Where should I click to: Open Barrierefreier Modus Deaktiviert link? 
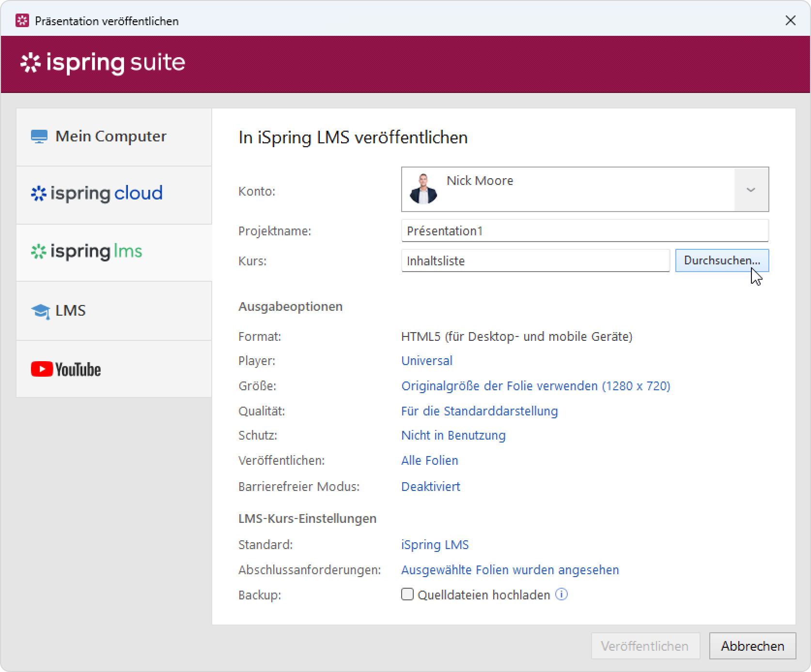(431, 487)
